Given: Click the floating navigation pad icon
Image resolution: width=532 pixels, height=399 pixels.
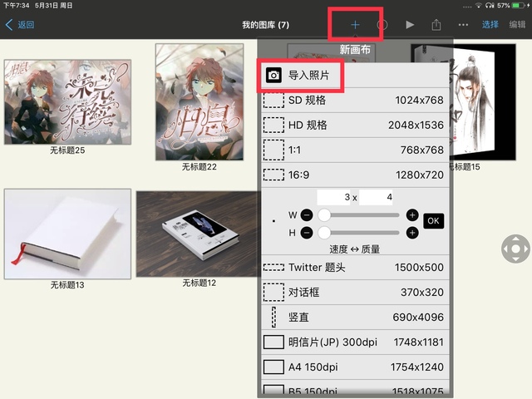Looking at the screenshot, I should [x=515, y=249].
